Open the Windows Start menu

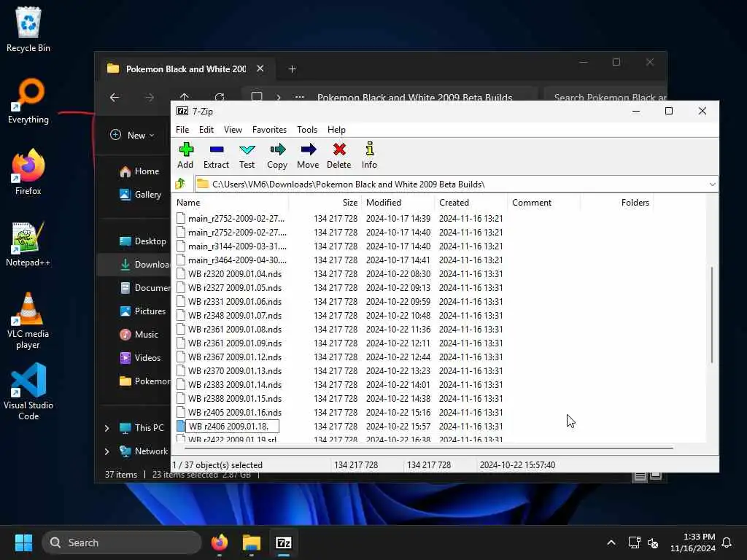pyautogui.click(x=23, y=542)
